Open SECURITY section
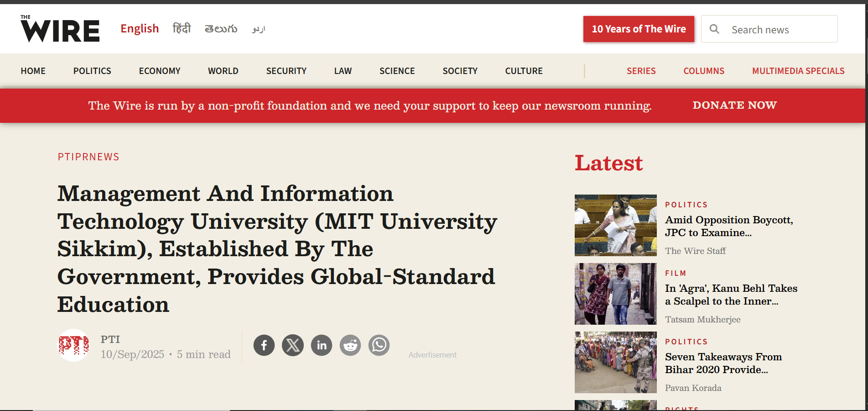 tap(286, 71)
